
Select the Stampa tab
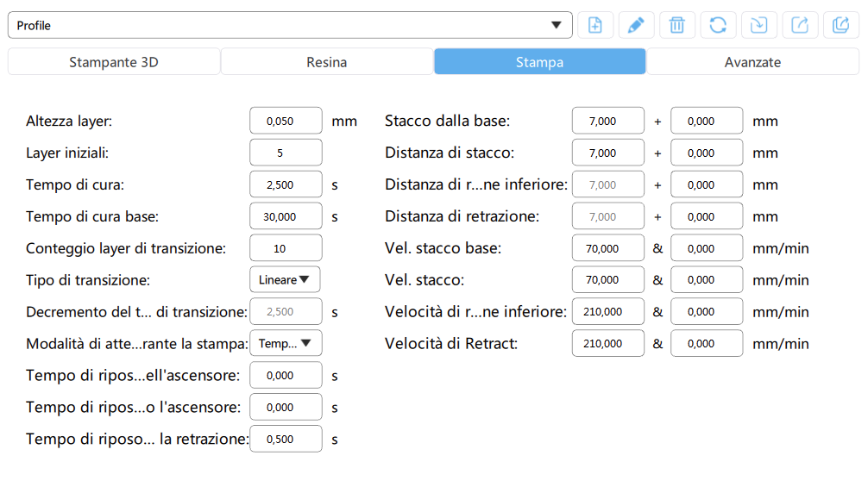coord(540,62)
